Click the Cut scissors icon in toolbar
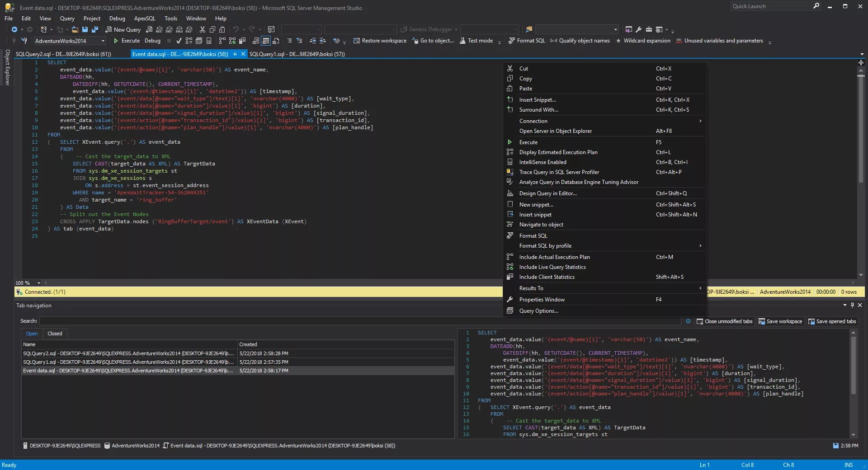The image size is (868, 470). 203,29
